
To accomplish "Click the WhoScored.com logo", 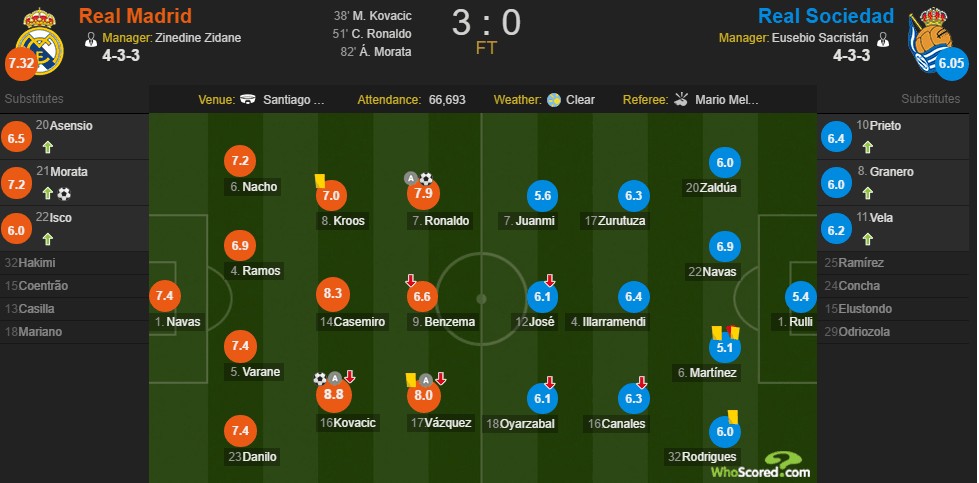I will [x=780, y=466].
